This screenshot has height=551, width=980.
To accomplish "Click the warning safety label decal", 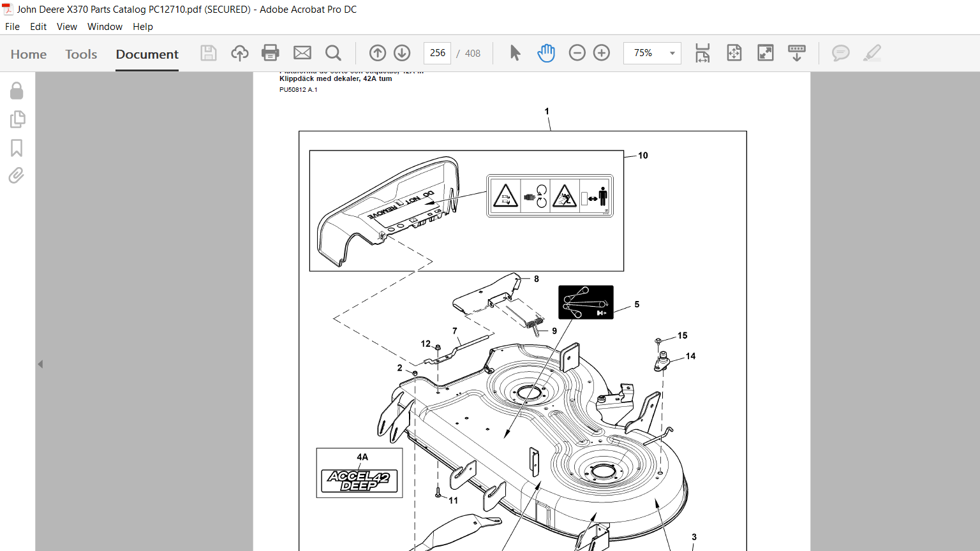I will click(550, 196).
